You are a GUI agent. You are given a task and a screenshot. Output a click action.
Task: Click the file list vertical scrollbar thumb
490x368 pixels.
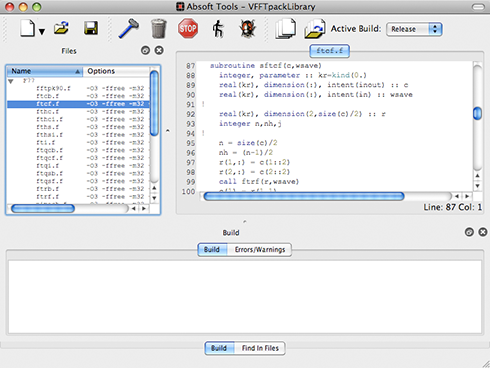click(x=154, y=103)
